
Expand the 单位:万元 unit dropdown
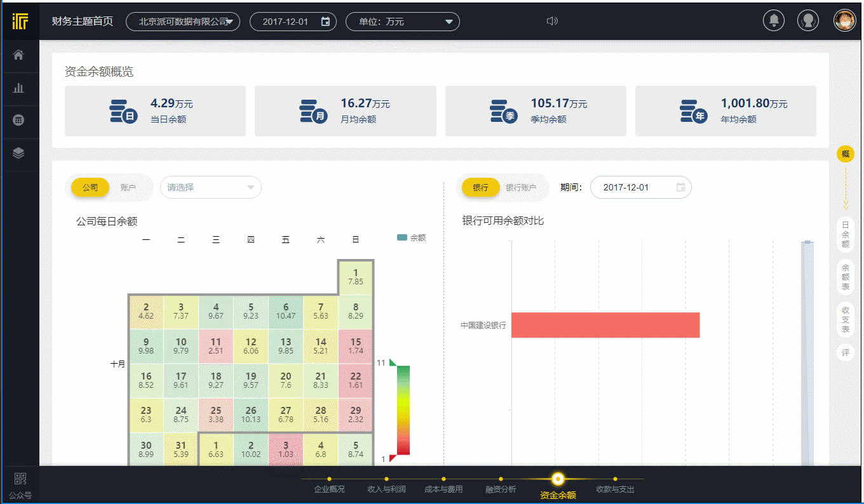coord(403,21)
